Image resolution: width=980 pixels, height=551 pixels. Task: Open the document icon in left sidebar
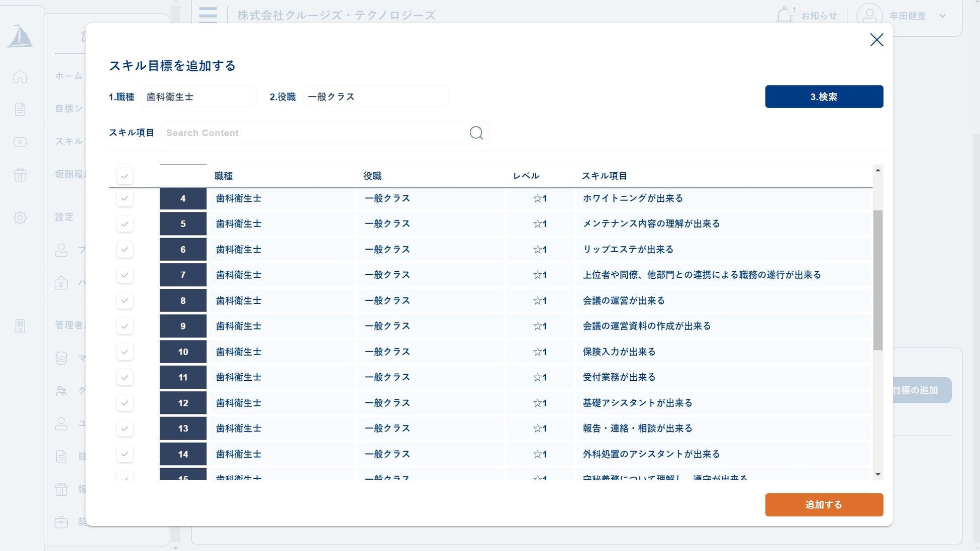pyautogui.click(x=20, y=109)
